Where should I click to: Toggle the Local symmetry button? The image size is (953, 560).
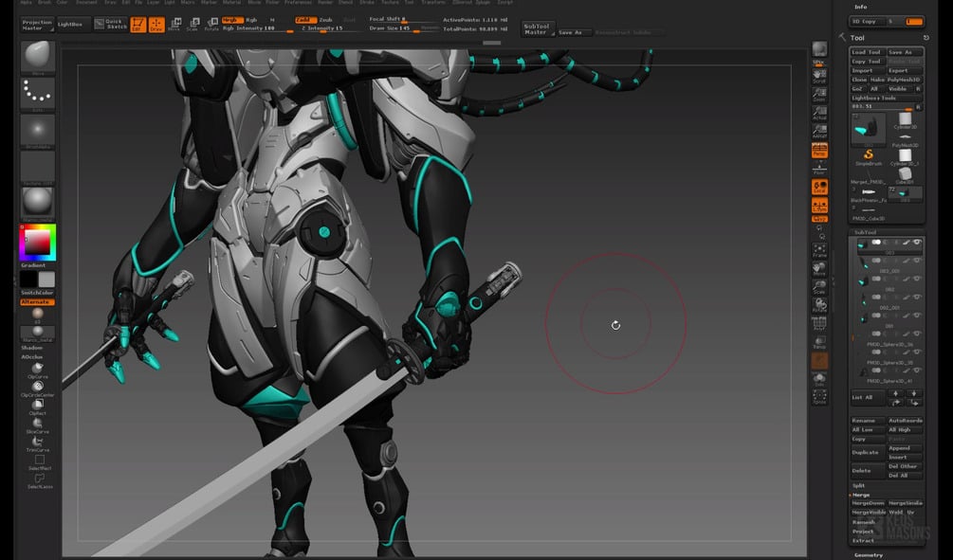point(819,187)
